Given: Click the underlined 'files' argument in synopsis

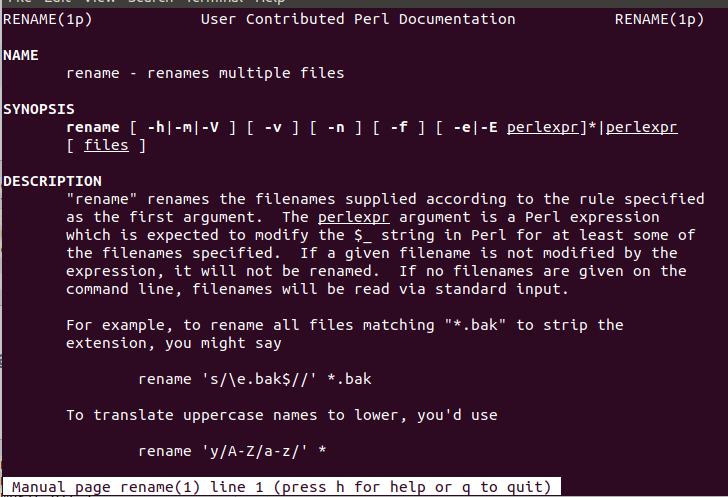Looking at the screenshot, I should pos(106,145).
